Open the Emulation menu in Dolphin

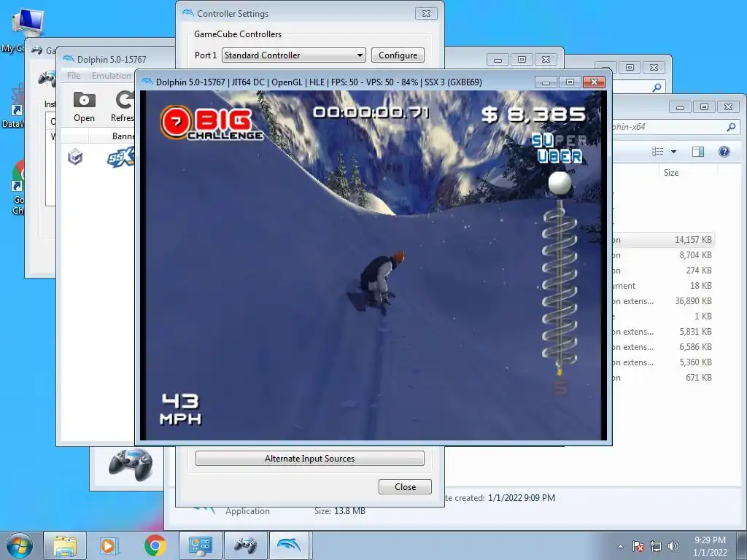click(x=111, y=76)
